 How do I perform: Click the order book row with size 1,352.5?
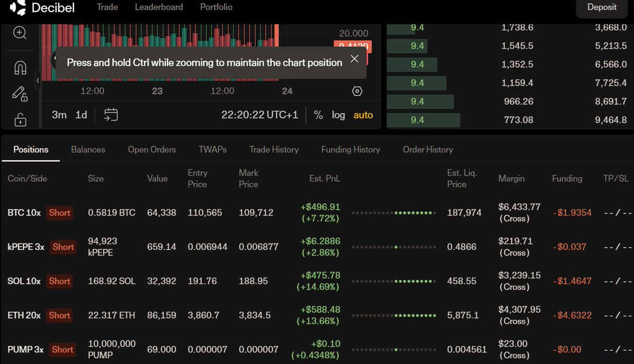point(510,64)
